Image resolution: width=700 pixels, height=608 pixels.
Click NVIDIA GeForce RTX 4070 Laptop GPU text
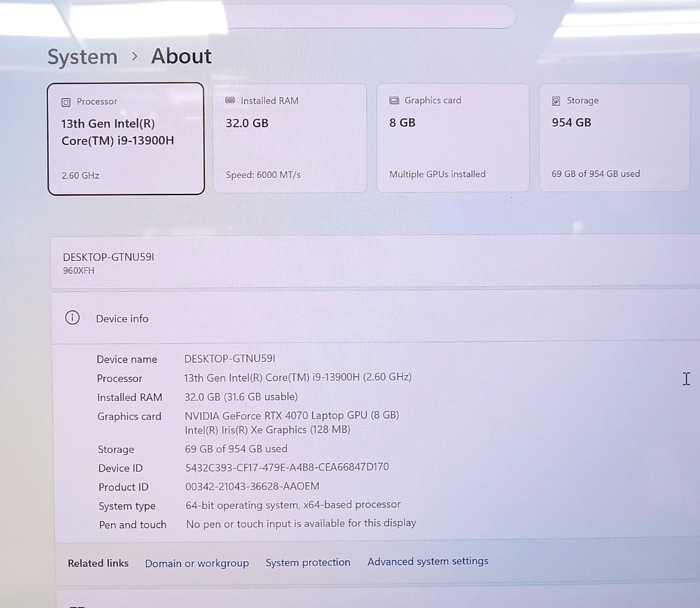[x=292, y=415]
